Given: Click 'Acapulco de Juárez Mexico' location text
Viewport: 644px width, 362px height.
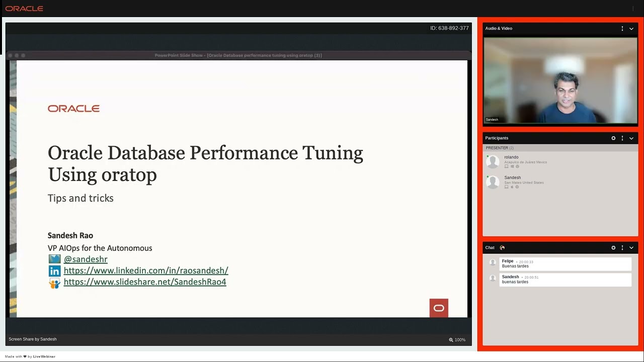Looking at the screenshot, I should point(525,162).
